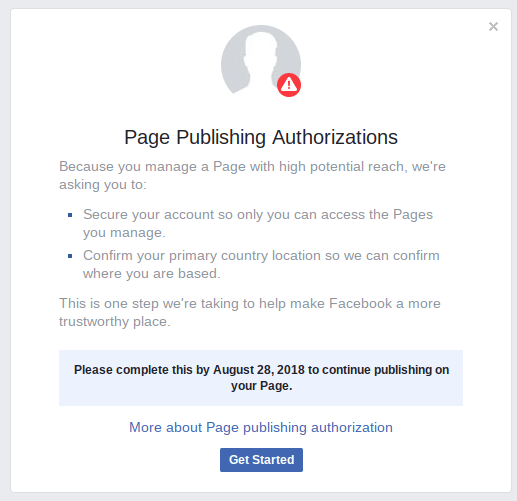Click the Page Publishing Authorizations heading
This screenshot has width=517, height=501.
pyautogui.click(x=261, y=137)
